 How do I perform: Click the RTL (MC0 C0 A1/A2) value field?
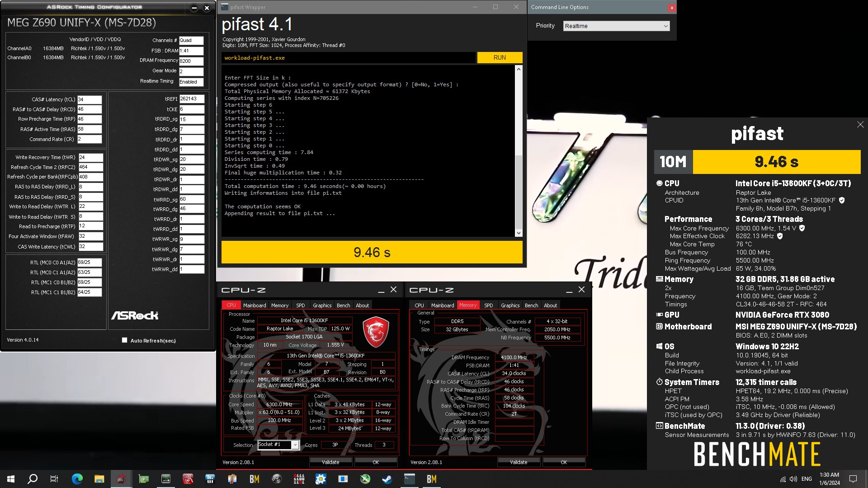[90, 263]
